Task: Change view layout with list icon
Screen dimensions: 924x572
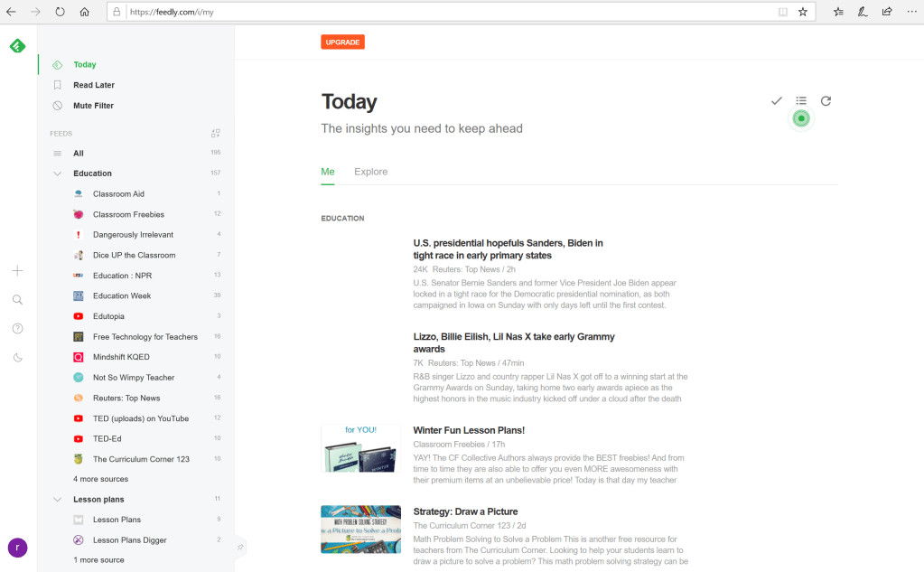Action: (801, 101)
